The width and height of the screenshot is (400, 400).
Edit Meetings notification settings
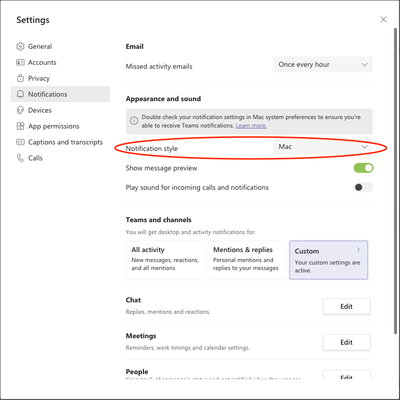(x=346, y=342)
